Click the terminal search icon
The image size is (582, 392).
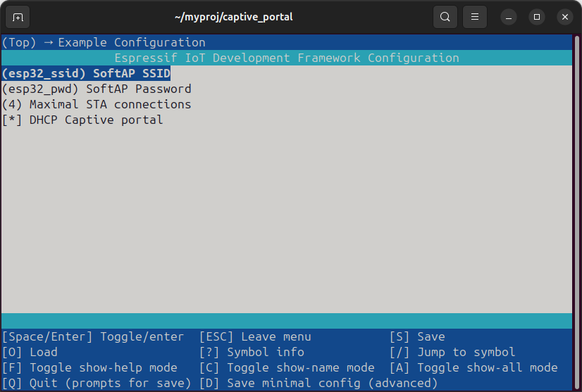pos(445,17)
